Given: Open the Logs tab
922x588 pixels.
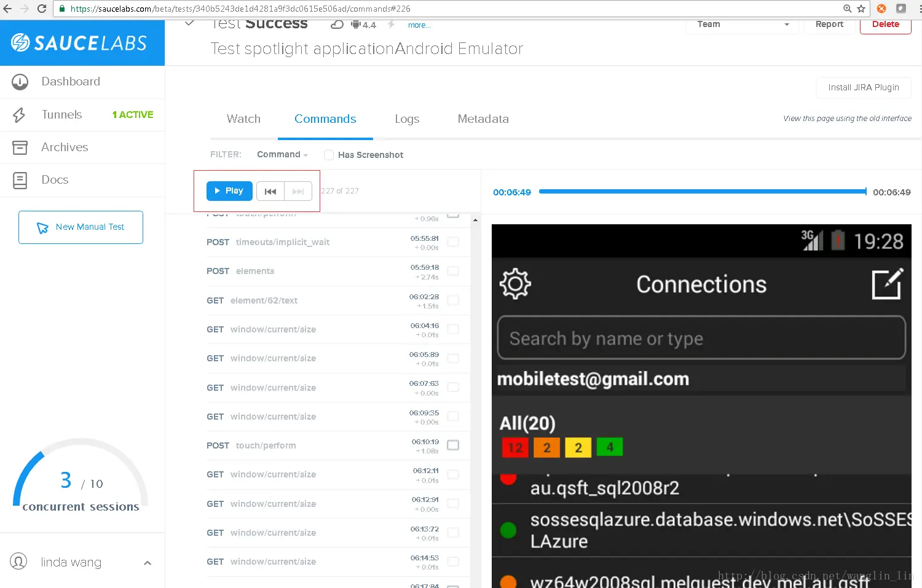Looking at the screenshot, I should coord(407,119).
